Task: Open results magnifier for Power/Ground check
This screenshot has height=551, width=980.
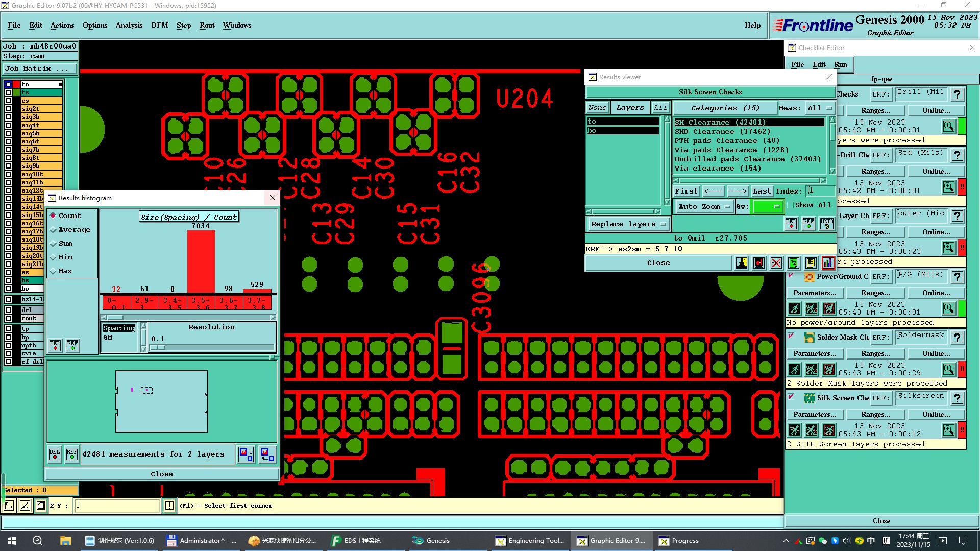Action: click(949, 308)
